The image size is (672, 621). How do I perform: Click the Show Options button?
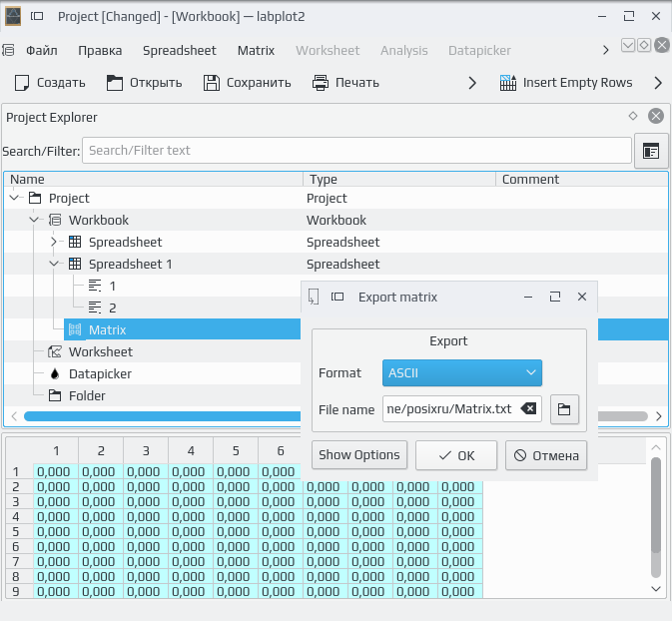click(x=359, y=455)
